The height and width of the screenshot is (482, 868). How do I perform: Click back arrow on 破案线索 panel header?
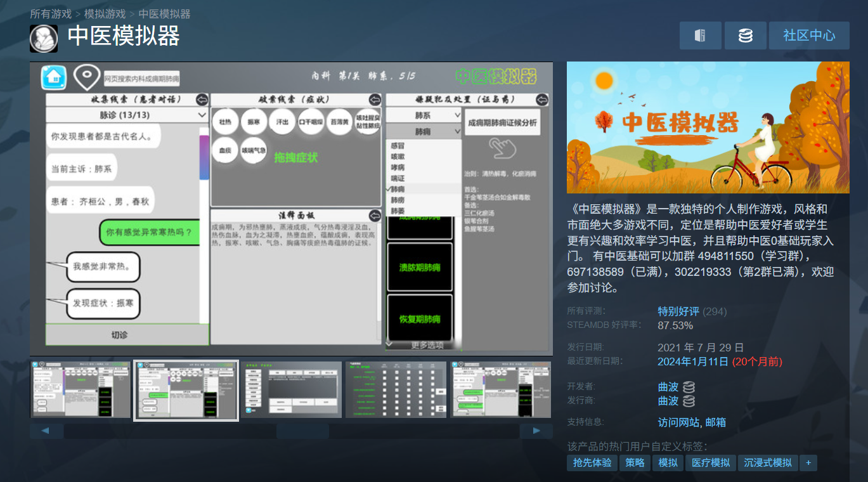point(375,100)
